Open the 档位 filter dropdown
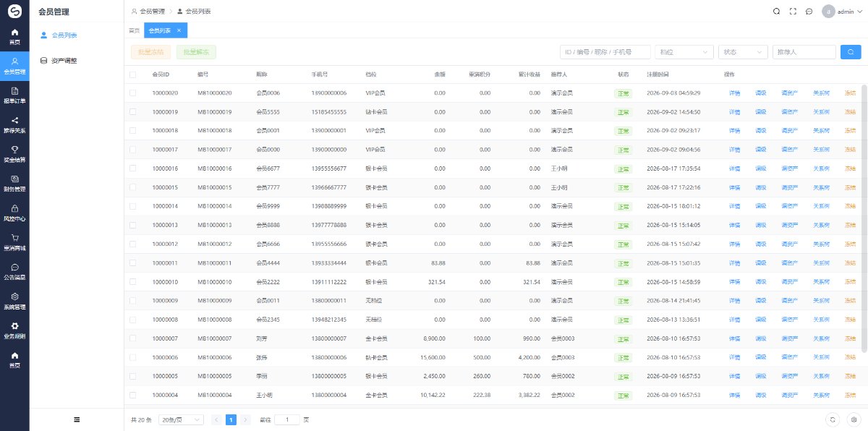The height and width of the screenshot is (431, 868). point(684,52)
